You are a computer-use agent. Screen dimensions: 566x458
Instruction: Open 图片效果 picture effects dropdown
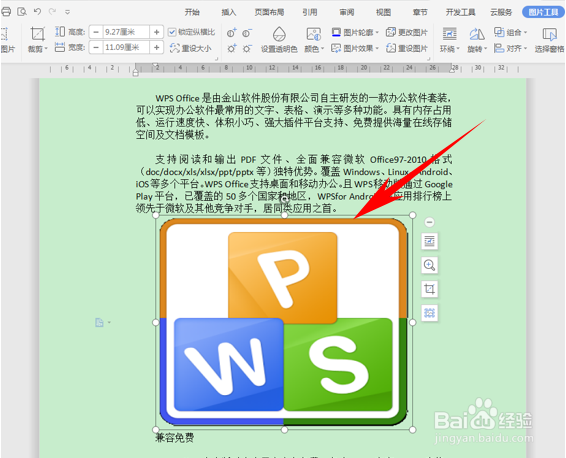pyautogui.click(x=355, y=48)
